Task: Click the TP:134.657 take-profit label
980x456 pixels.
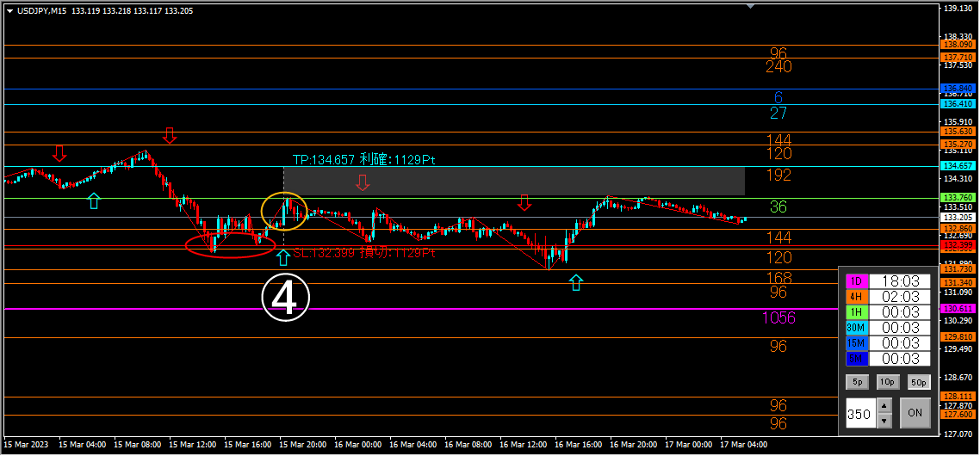Action: pos(363,160)
